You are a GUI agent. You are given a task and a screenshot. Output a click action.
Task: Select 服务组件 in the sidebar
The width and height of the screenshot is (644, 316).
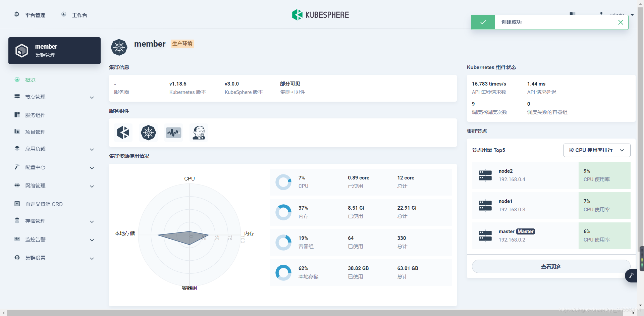pyautogui.click(x=35, y=115)
